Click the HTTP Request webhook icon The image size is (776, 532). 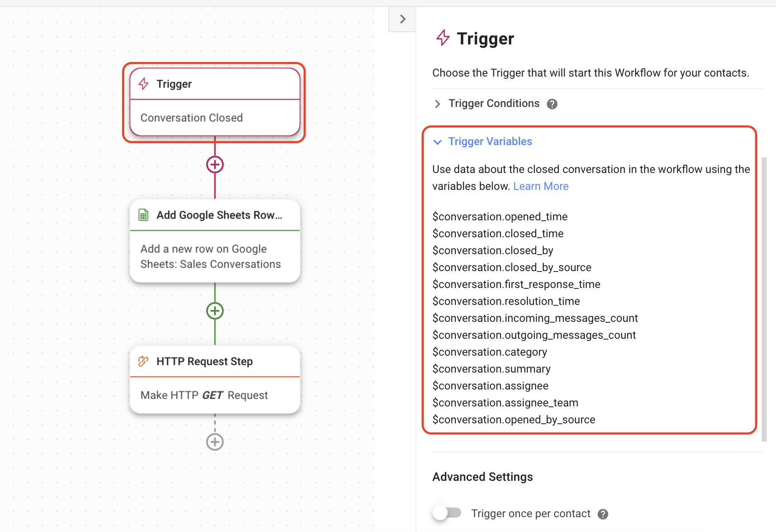(143, 361)
